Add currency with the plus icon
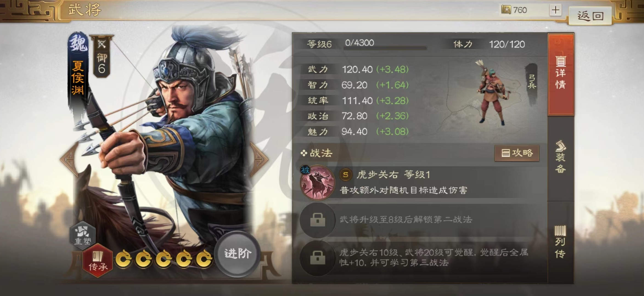 click(x=555, y=10)
